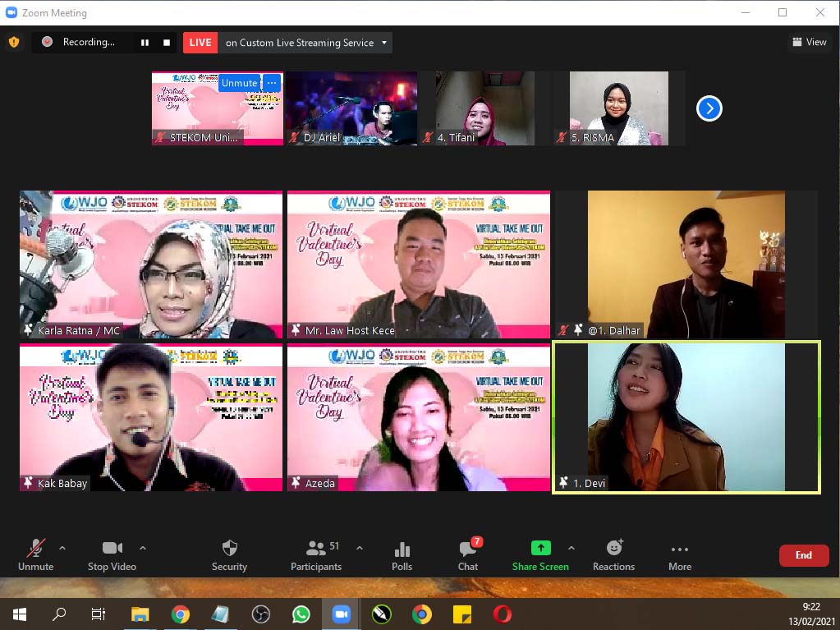Open the pen-in-circle app on the taskbar
840x630 pixels.
[382, 614]
